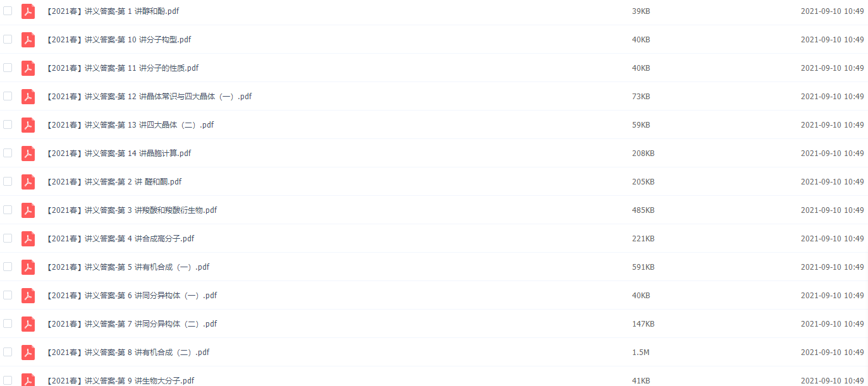Select checkbox for 第 5 讲有机合成（一）.pdf
The image size is (868, 386).
point(8,267)
